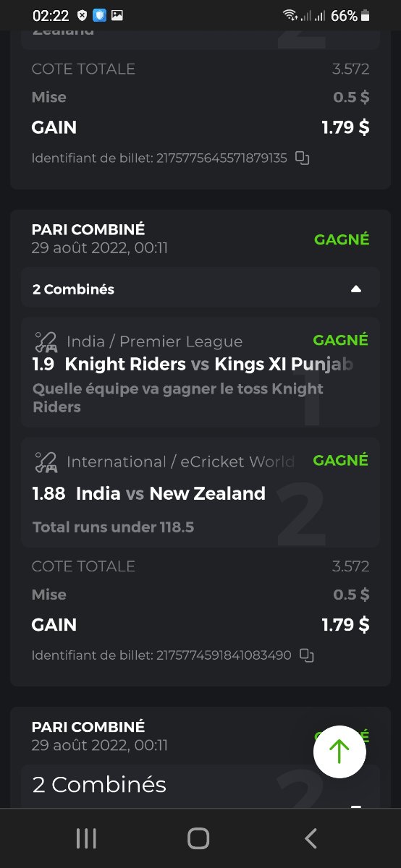The height and width of the screenshot is (868, 401).
Task: Tap the eCricket icon beside International / eCricket World
Action: [46, 461]
